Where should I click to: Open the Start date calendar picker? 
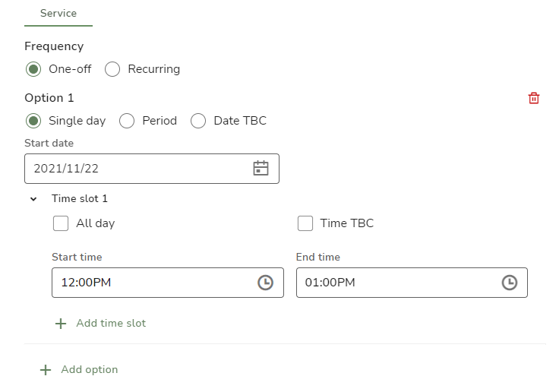[x=261, y=168]
